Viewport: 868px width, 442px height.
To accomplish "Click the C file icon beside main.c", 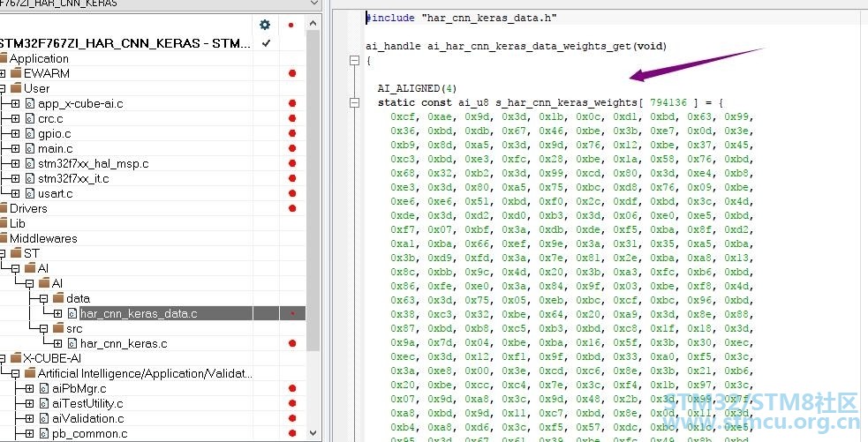I will tap(29, 149).
